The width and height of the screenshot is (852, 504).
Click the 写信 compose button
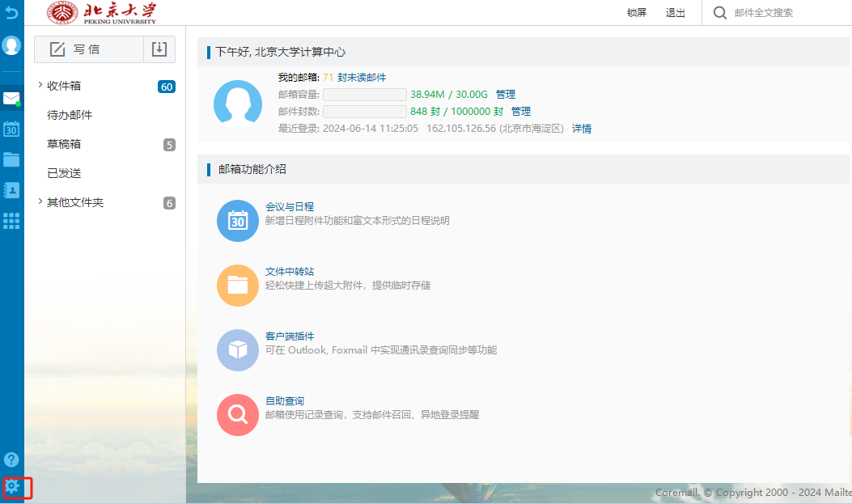pyautogui.click(x=88, y=49)
